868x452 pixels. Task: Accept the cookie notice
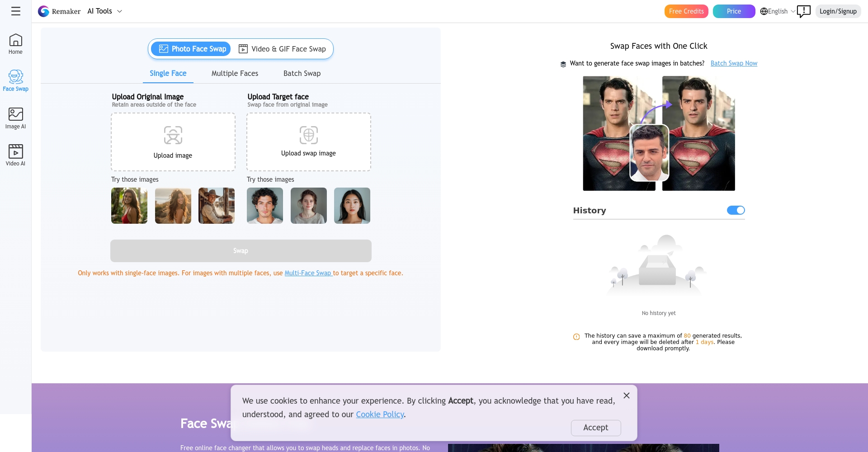click(x=595, y=428)
